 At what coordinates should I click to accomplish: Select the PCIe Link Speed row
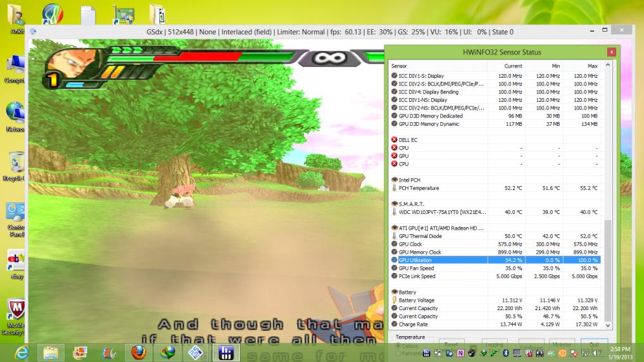click(495, 276)
